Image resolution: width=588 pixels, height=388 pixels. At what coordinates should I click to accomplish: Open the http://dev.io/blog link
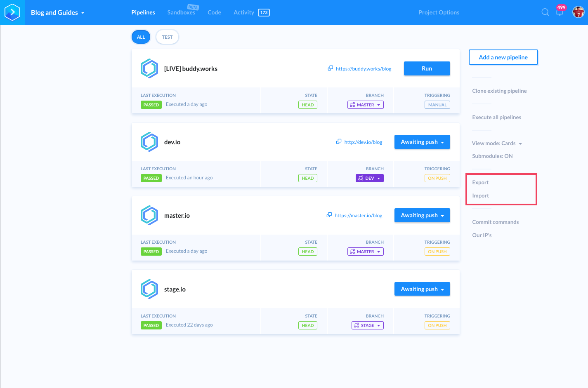363,142
